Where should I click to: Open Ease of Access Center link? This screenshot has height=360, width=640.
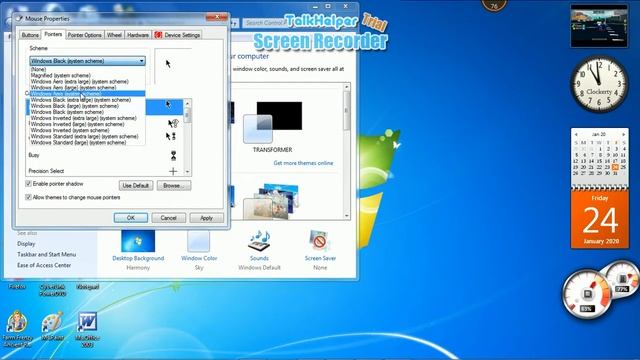[x=44, y=265]
